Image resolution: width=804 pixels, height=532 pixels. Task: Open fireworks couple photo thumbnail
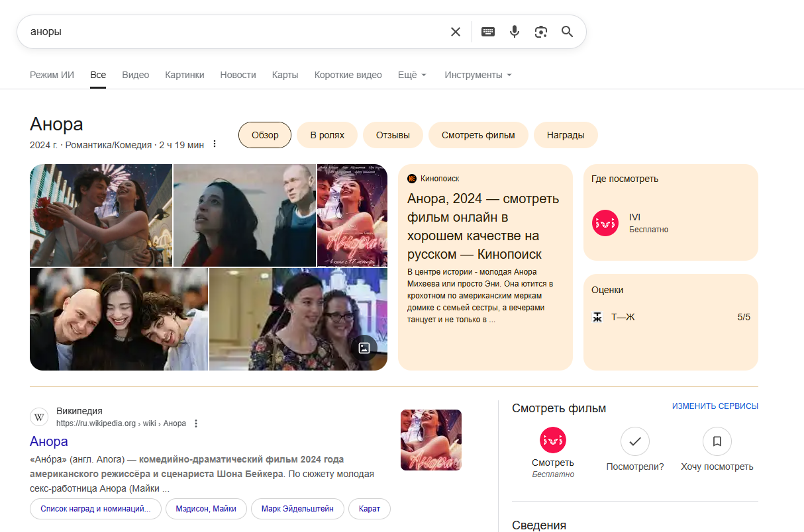pyautogui.click(x=101, y=215)
